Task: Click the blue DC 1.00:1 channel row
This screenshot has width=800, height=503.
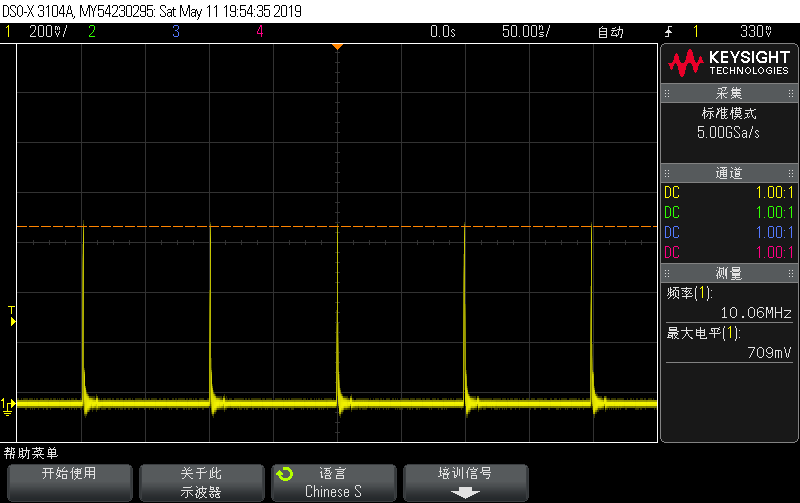Action: [729, 233]
